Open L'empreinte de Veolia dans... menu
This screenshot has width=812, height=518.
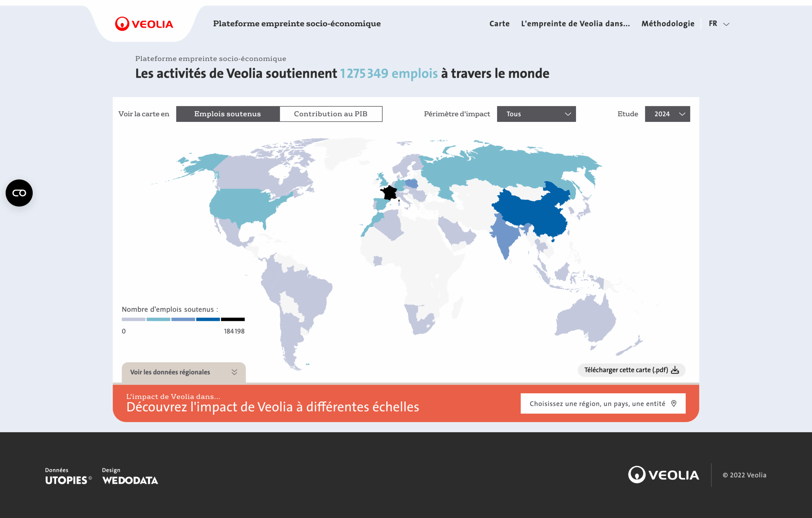tap(575, 23)
